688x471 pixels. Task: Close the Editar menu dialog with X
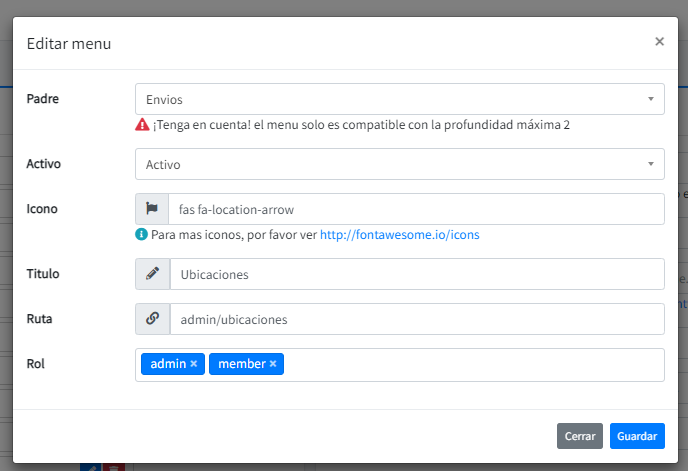tap(659, 42)
